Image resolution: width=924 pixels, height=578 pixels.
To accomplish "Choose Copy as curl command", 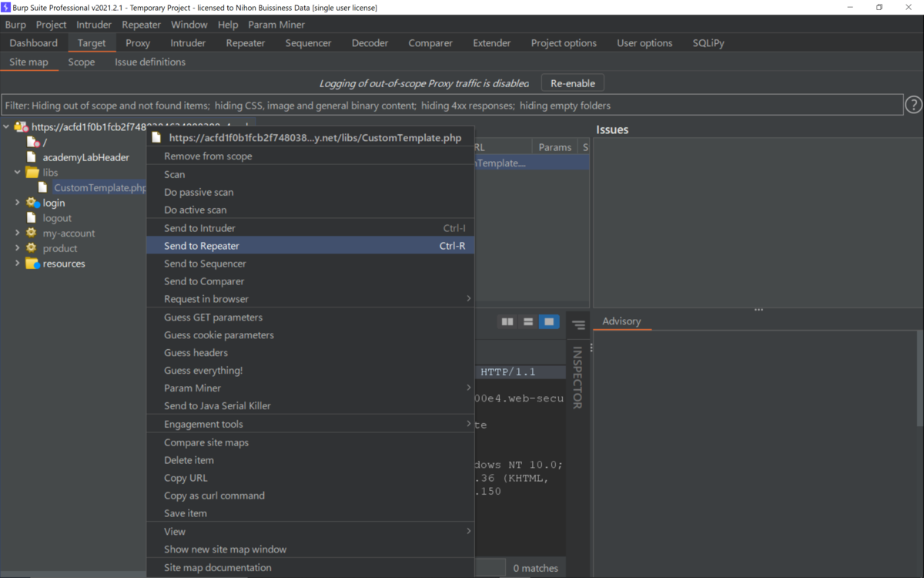I will coord(310,496).
